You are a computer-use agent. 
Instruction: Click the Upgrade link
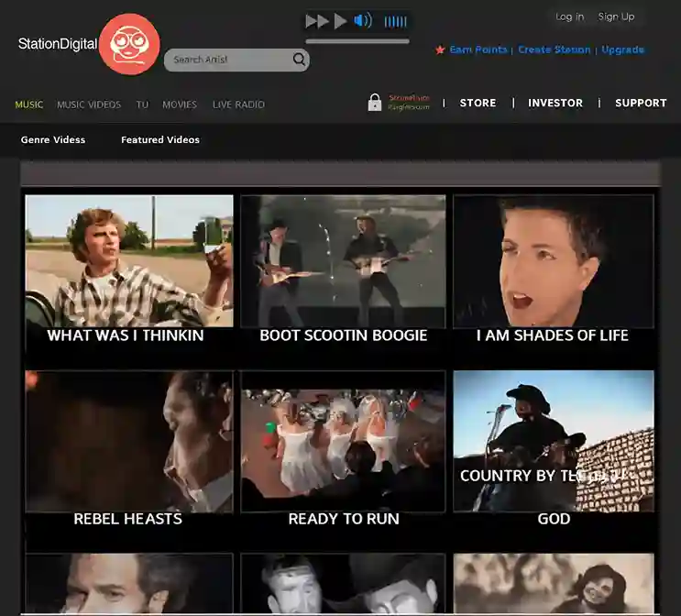point(622,49)
